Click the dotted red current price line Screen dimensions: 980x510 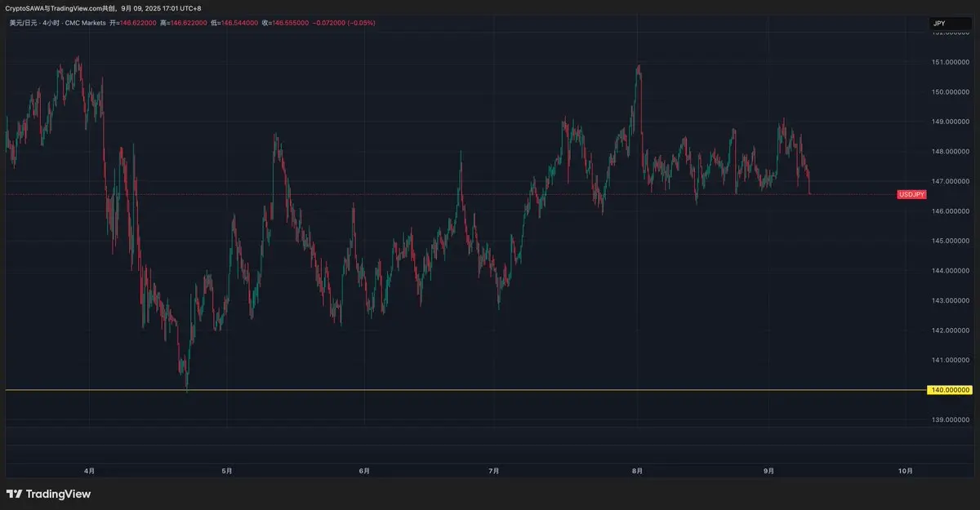click(x=449, y=194)
